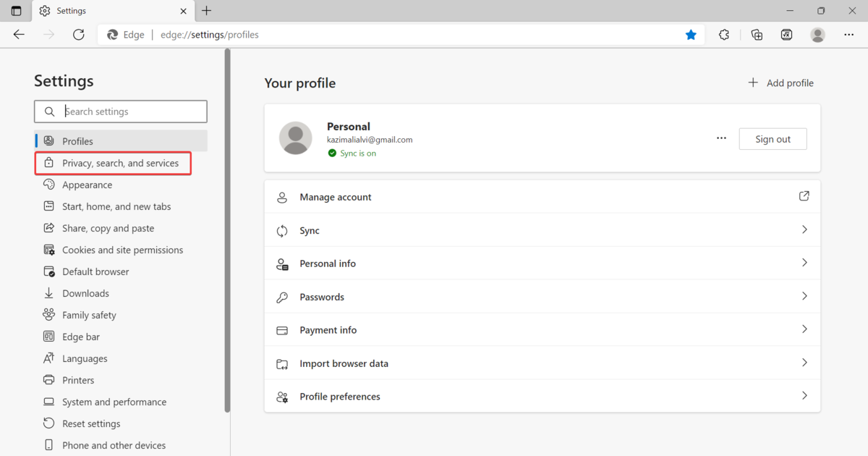Expand the Passwords row chevron
Image resolution: width=868 pixels, height=456 pixels.
(804, 296)
